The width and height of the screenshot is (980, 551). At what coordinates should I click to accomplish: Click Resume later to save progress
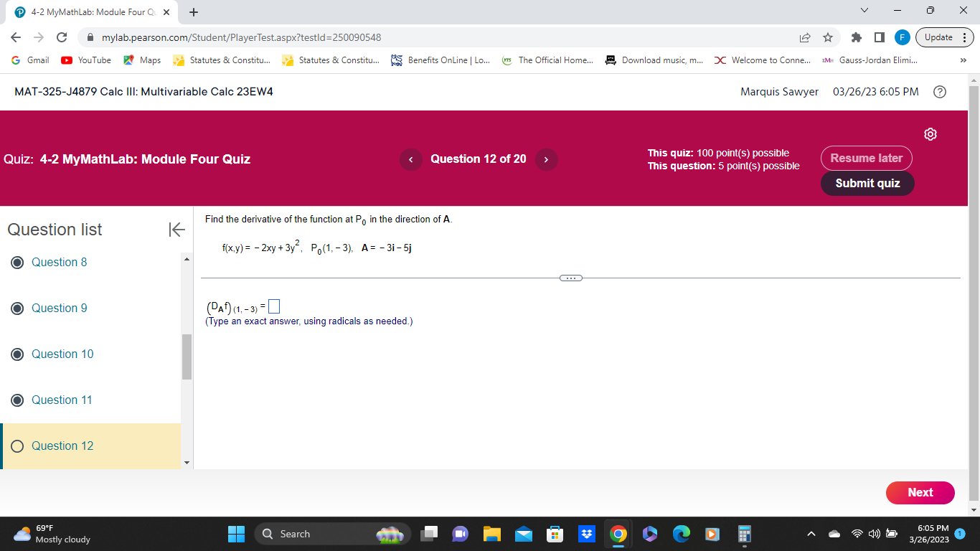(x=866, y=158)
